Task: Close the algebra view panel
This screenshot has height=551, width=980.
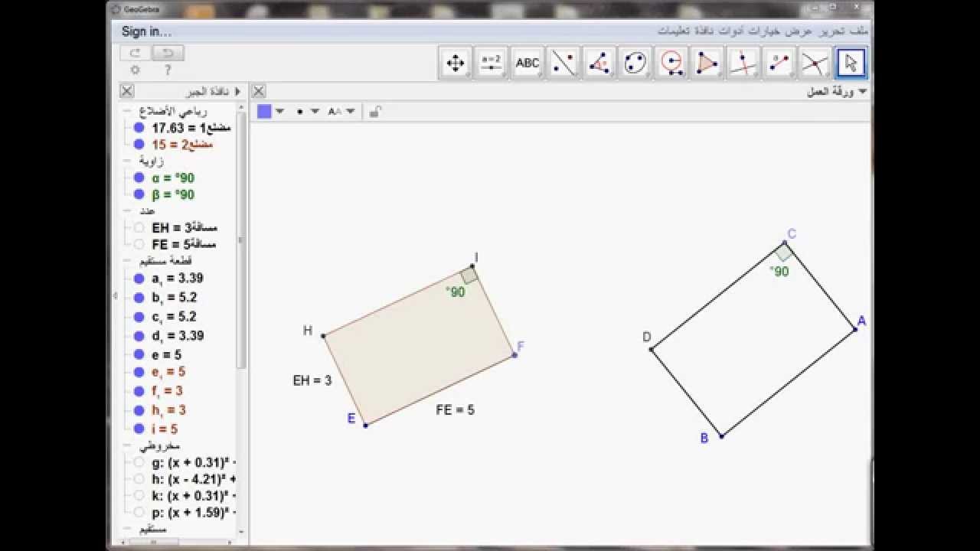Action: pos(127,91)
